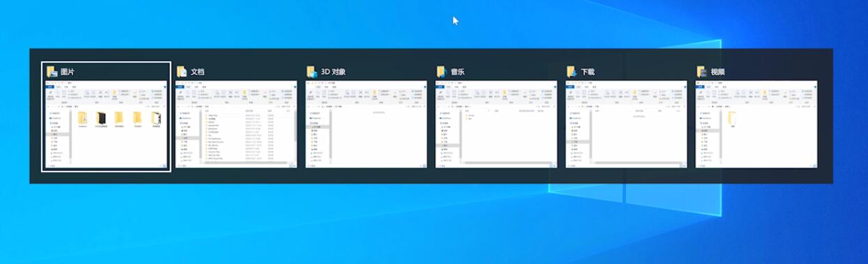Click the 音乐 window title text
This screenshot has width=868, height=264.
click(x=457, y=72)
